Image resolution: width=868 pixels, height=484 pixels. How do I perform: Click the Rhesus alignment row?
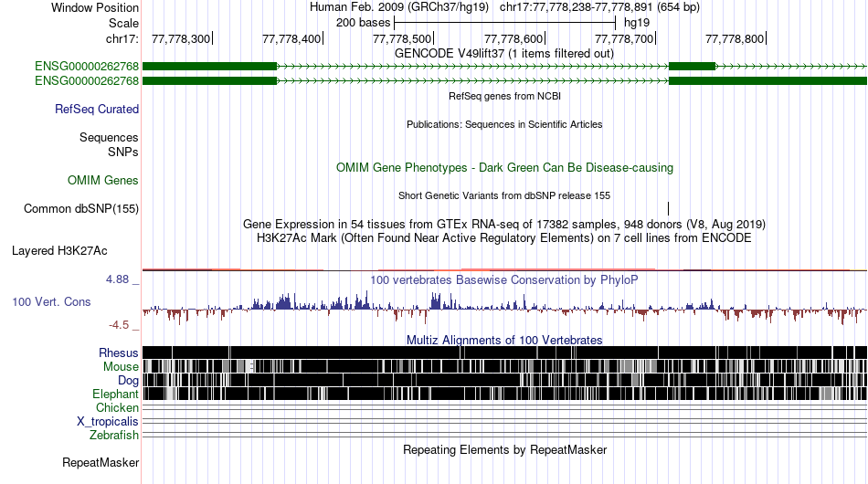point(504,352)
